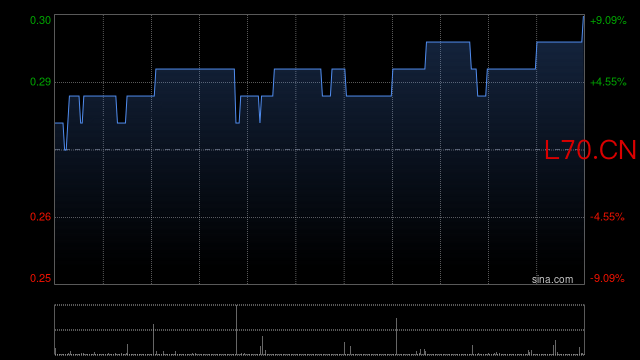Image resolution: width=640 pixels, height=360 pixels.
Task: Click the 0.29 price axis label
Action: pos(40,82)
